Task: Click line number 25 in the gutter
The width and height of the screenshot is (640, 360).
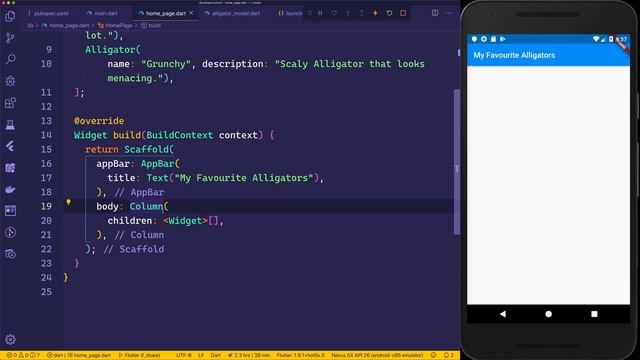Action: 46,292
